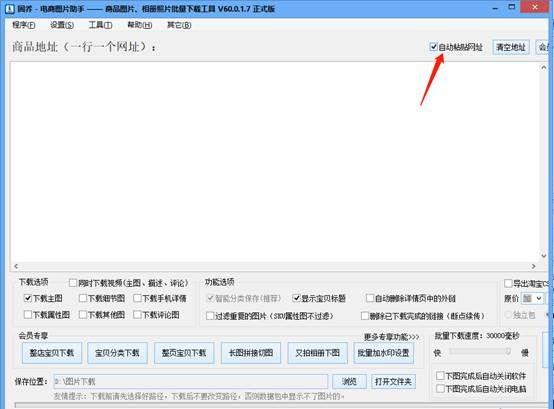Viewport: 554px width, 409px height.
Task: Open the 程序(F) menu
Action: click(x=24, y=25)
